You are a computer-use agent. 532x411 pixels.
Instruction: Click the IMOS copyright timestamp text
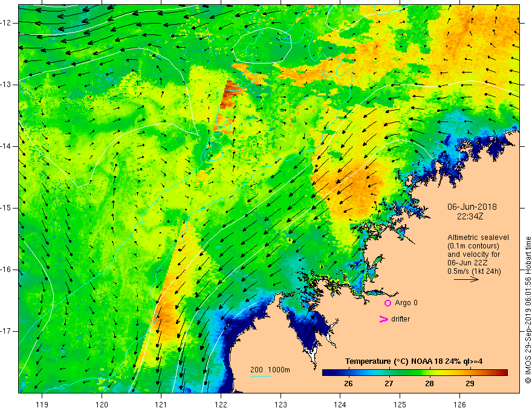[x=528, y=310]
